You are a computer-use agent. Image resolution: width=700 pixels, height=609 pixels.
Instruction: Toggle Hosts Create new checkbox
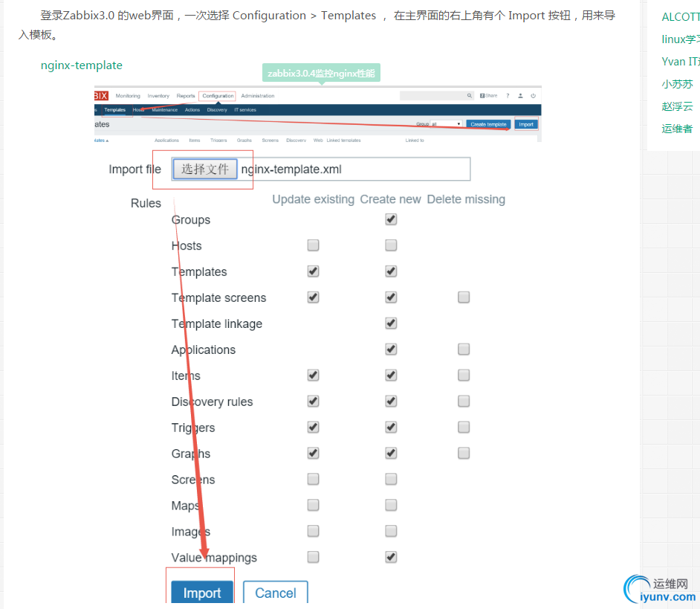pyautogui.click(x=391, y=245)
